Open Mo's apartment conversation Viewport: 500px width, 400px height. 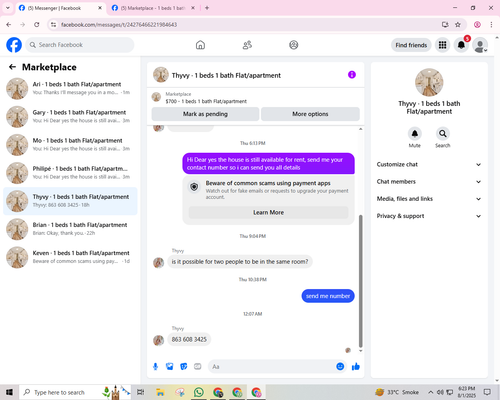click(x=70, y=145)
